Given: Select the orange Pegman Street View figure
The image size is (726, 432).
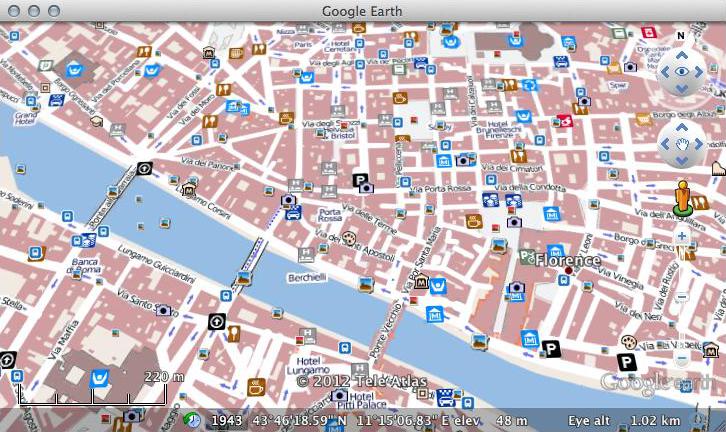Looking at the screenshot, I should pos(682,198).
